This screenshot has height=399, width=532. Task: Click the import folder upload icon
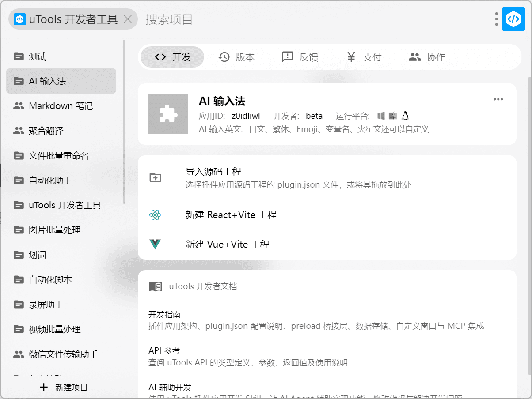(155, 177)
